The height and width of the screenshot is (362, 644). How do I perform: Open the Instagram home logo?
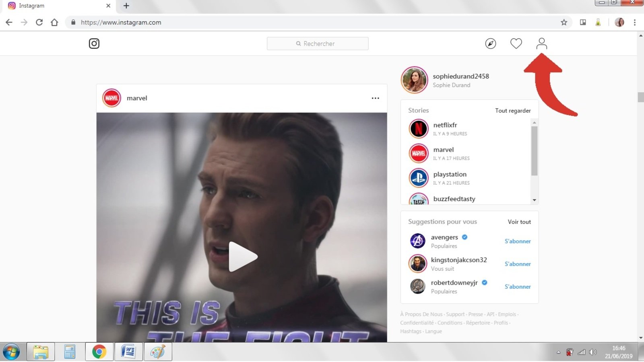tap(94, 43)
